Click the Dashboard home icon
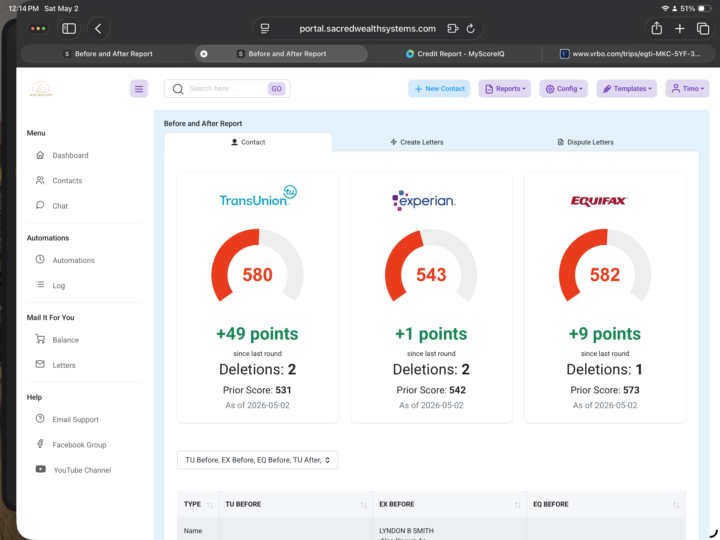Image resolution: width=720 pixels, height=540 pixels. 40,155
